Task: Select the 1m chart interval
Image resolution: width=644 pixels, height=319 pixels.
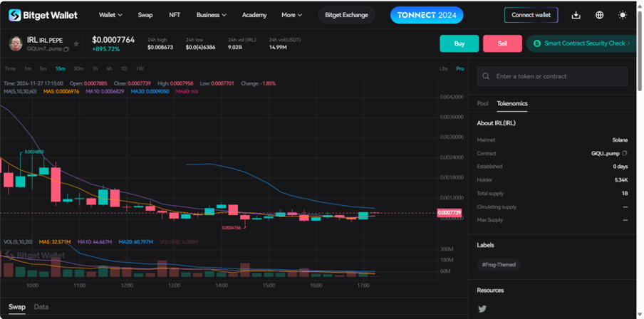Action: click(x=28, y=68)
